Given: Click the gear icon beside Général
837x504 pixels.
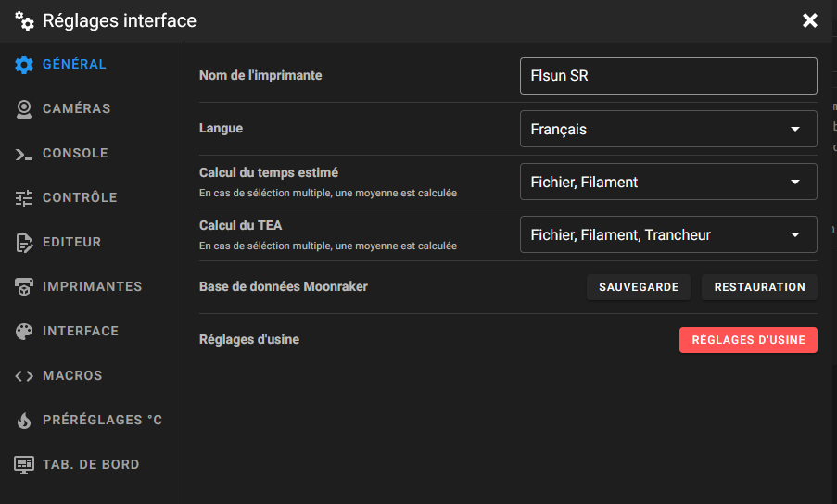Looking at the screenshot, I should [24, 65].
